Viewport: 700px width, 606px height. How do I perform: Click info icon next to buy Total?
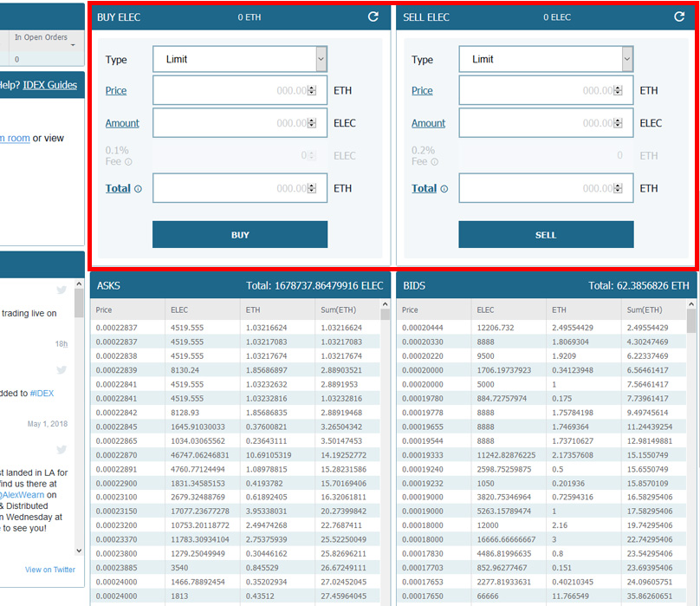click(x=139, y=189)
